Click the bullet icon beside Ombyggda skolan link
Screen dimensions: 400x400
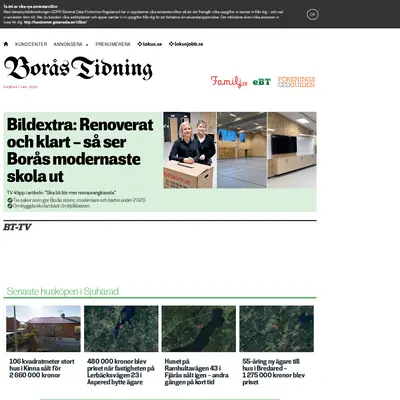10,206
